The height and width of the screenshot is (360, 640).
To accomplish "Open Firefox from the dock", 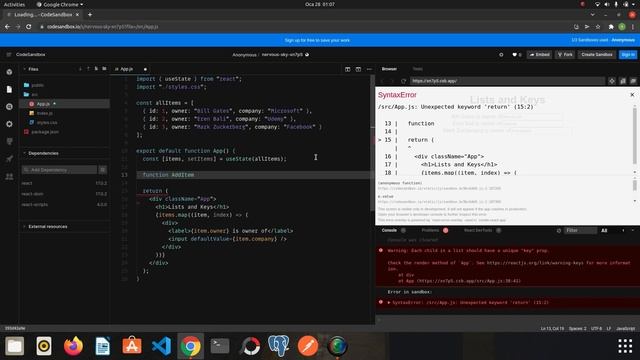I will point(73,346).
